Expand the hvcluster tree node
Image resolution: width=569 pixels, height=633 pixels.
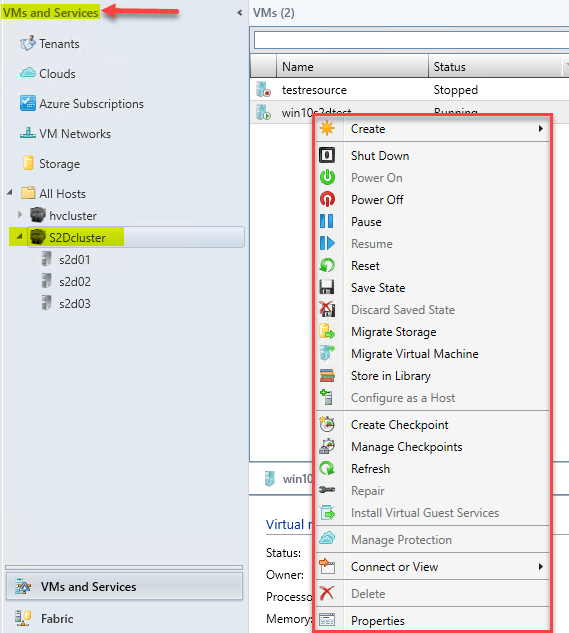[x=20, y=214]
